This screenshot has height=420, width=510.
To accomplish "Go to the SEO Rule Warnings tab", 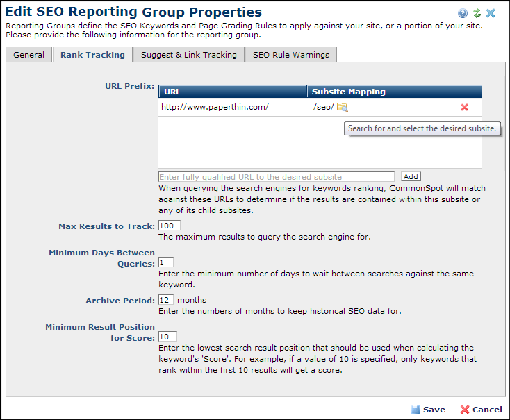I will coord(291,55).
